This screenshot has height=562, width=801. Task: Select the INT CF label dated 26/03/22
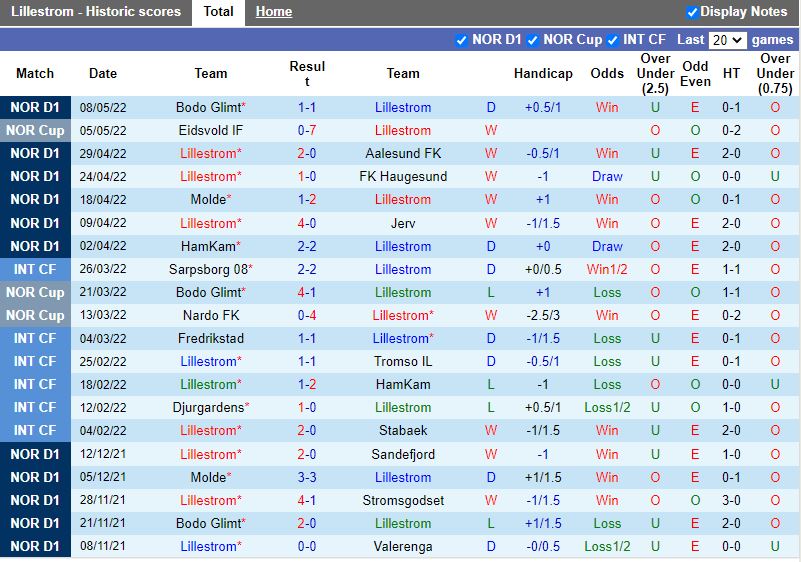point(35,269)
